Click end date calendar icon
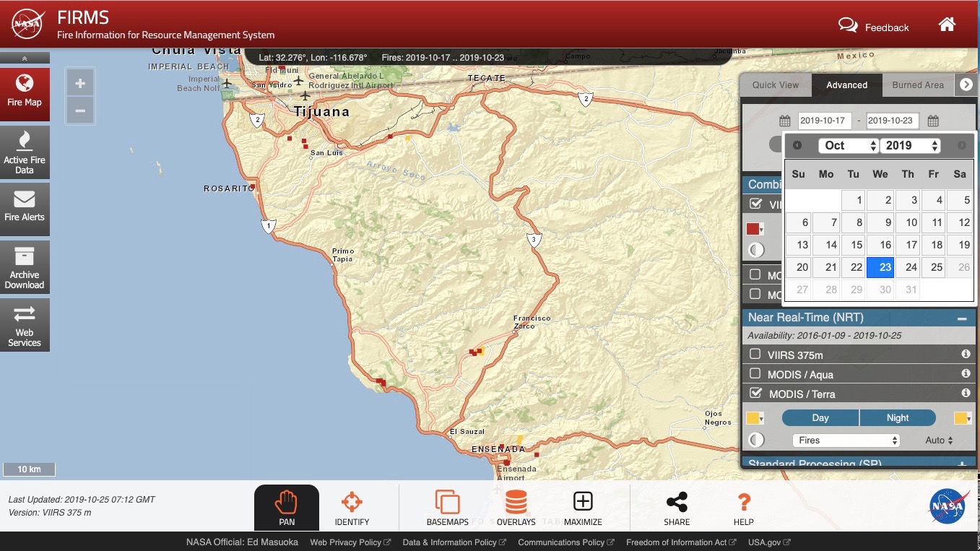The height and width of the screenshot is (551, 980). [x=933, y=121]
